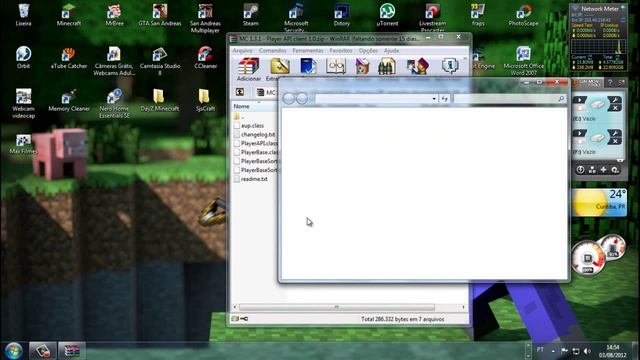The height and width of the screenshot is (360, 640).
Task: Open the Minecraft desktop shortcut
Action: point(69,15)
